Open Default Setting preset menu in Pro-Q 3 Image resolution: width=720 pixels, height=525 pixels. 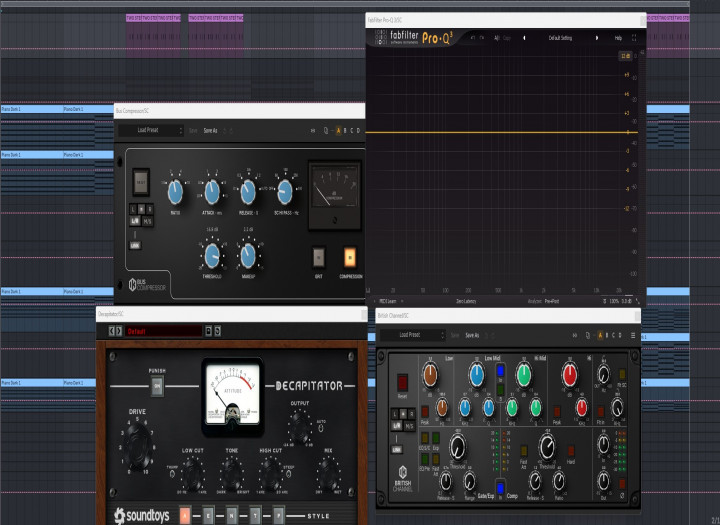(x=560, y=38)
